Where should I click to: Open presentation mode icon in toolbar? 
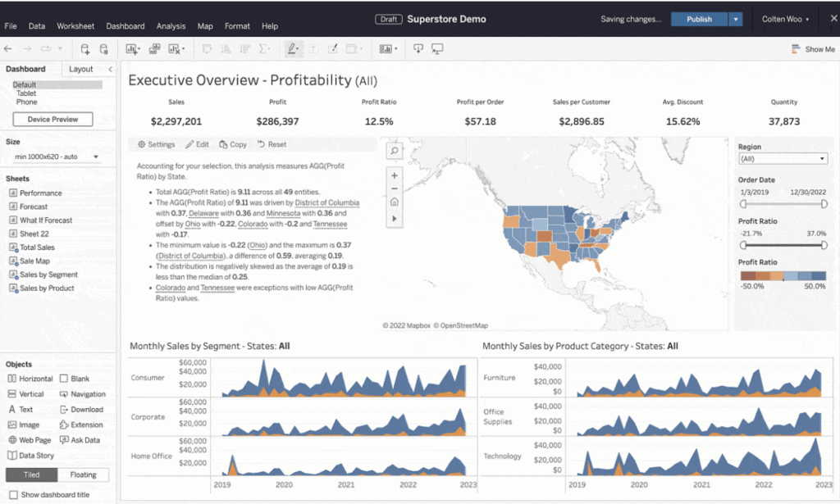pos(437,49)
